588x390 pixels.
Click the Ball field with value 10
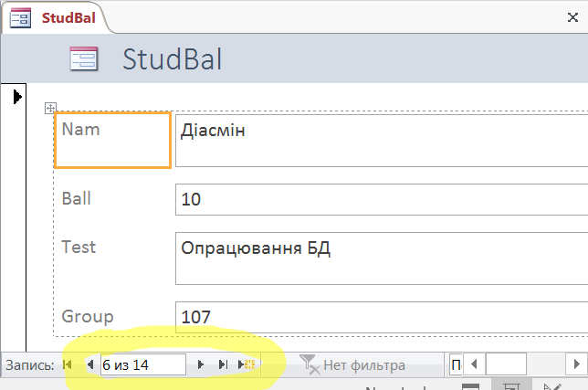click(x=379, y=199)
